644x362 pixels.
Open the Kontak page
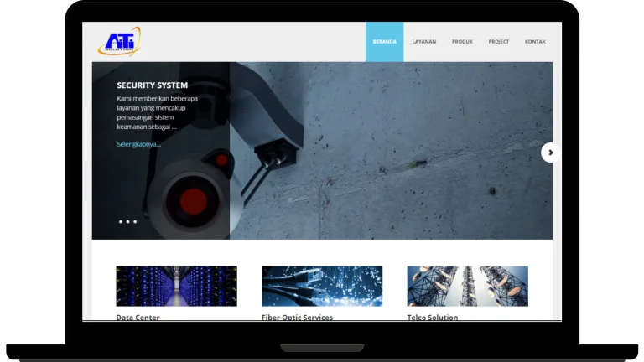(x=535, y=42)
